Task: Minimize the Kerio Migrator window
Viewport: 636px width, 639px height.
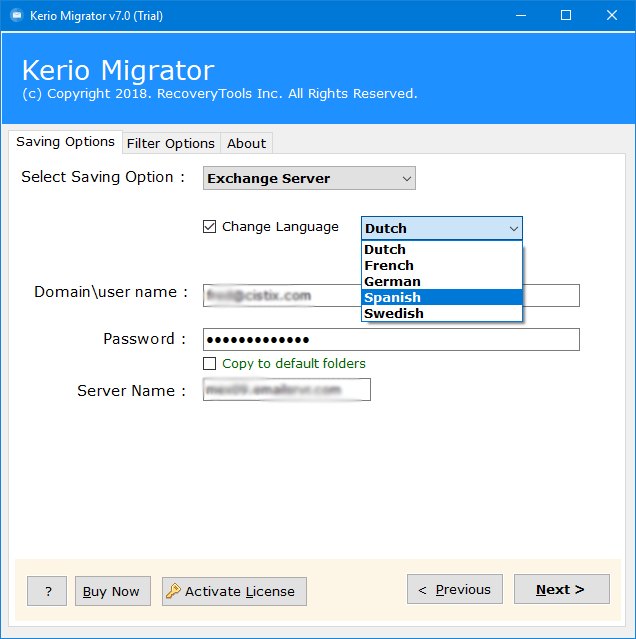Action: click(521, 15)
